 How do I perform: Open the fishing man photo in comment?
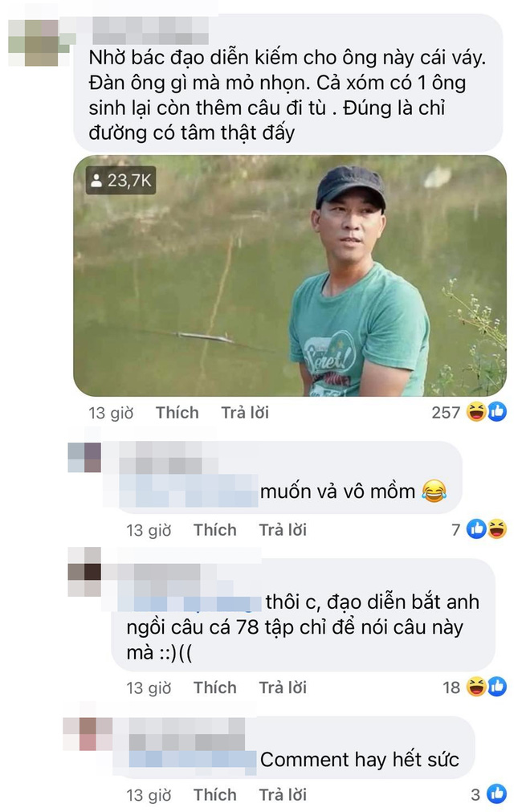click(x=289, y=276)
